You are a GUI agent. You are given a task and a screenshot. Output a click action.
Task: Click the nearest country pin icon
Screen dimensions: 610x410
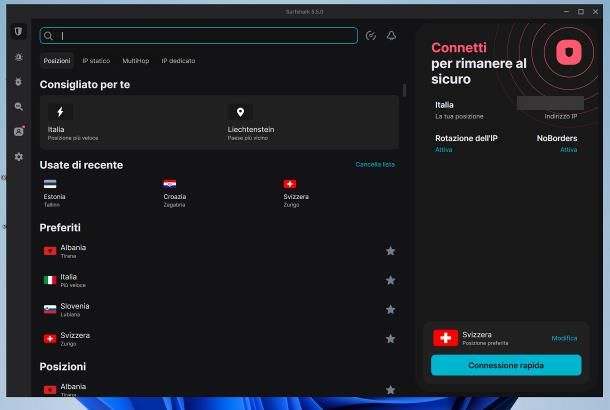coord(240,112)
